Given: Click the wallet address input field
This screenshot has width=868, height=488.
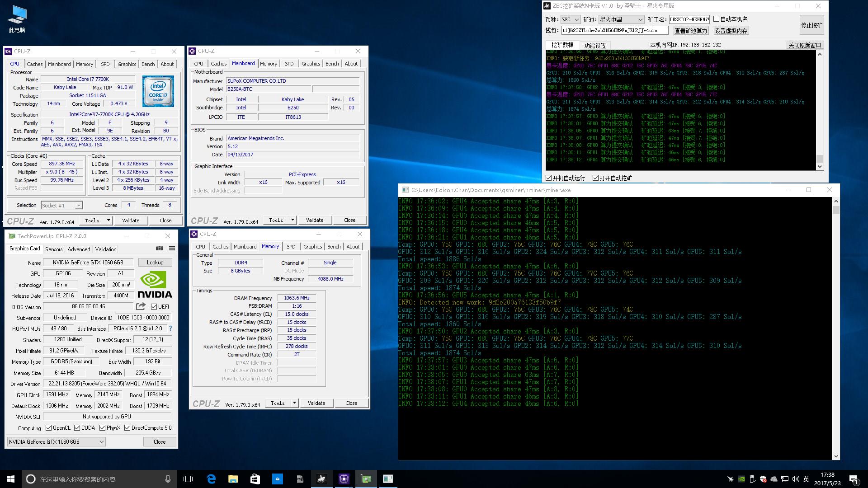Looking at the screenshot, I should pyautogui.click(x=614, y=30).
